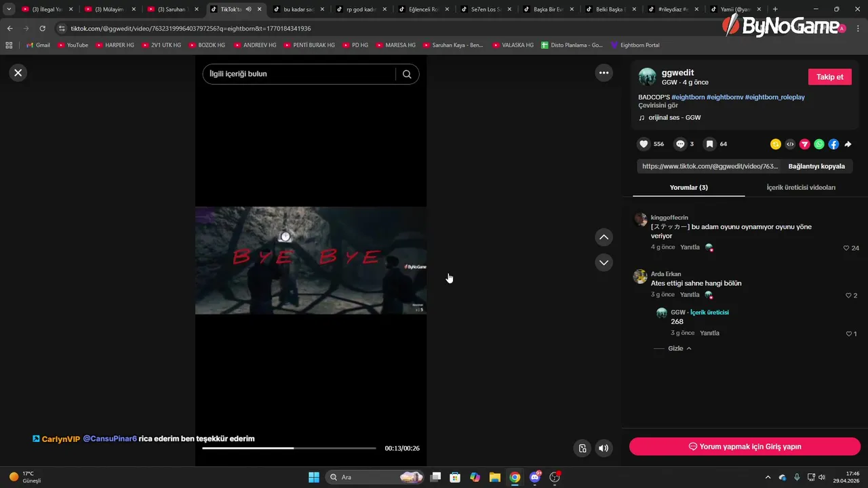Like GGW's reply 268 heart
The image size is (868, 488).
(848, 333)
